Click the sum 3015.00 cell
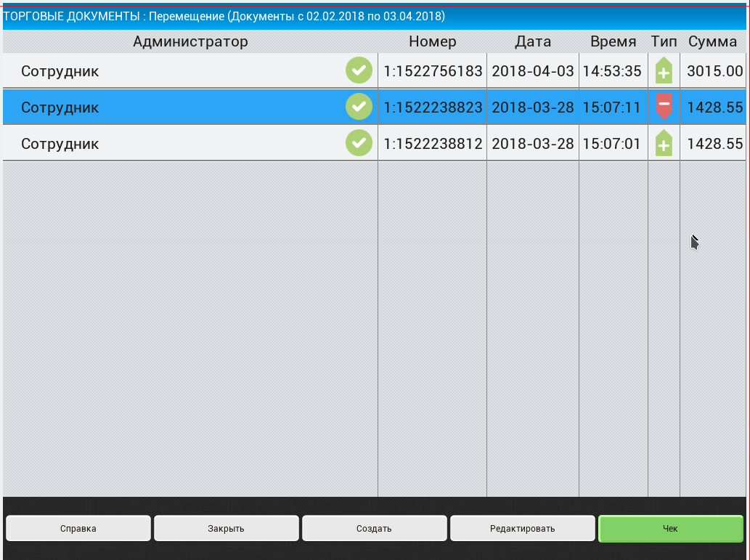 click(714, 71)
